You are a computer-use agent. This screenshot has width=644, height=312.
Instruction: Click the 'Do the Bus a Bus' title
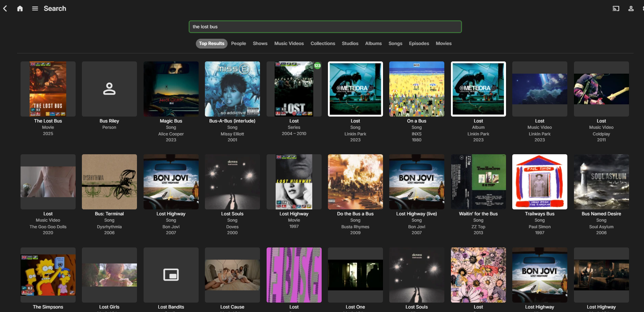pos(355,214)
